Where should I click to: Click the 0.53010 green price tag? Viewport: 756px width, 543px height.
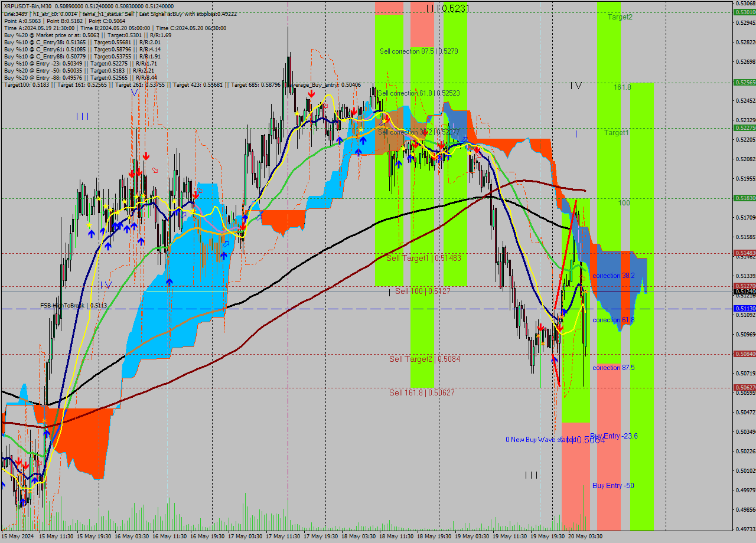[744, 12]
